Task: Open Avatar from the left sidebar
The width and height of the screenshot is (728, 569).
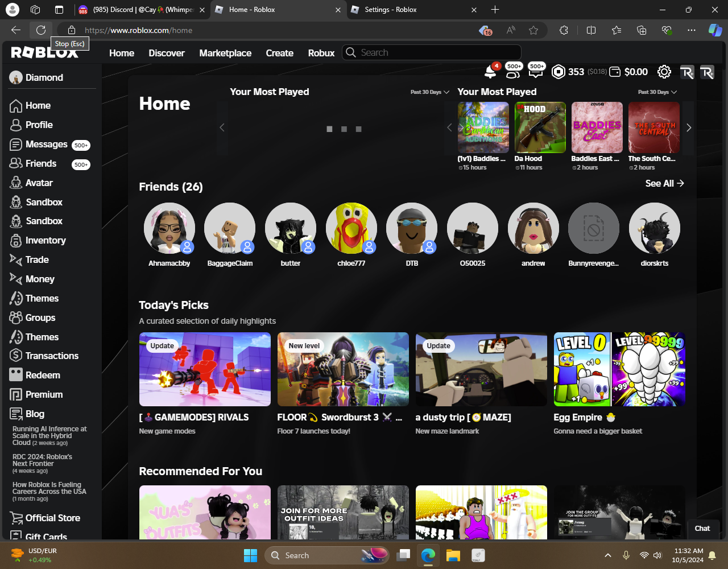Action: [x=39, y=183]
